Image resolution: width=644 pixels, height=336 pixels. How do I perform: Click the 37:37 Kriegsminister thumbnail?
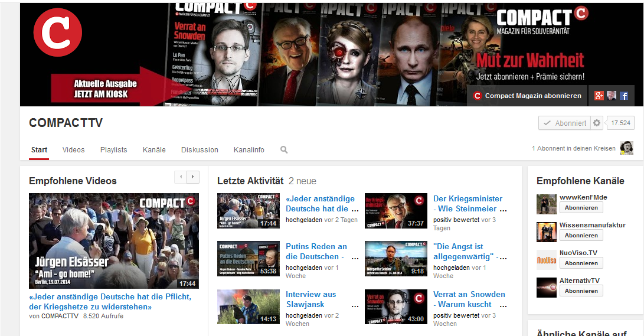coord(396,211)
